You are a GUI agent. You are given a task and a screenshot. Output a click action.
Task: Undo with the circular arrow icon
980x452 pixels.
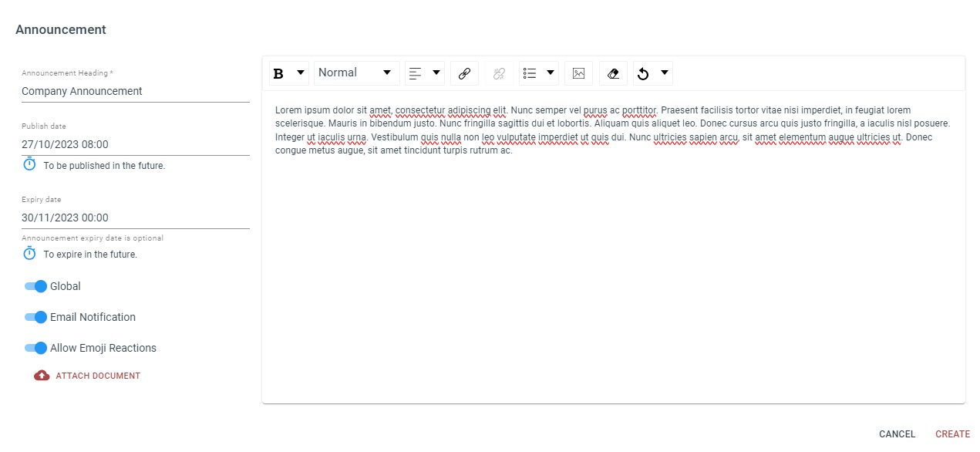643,73
